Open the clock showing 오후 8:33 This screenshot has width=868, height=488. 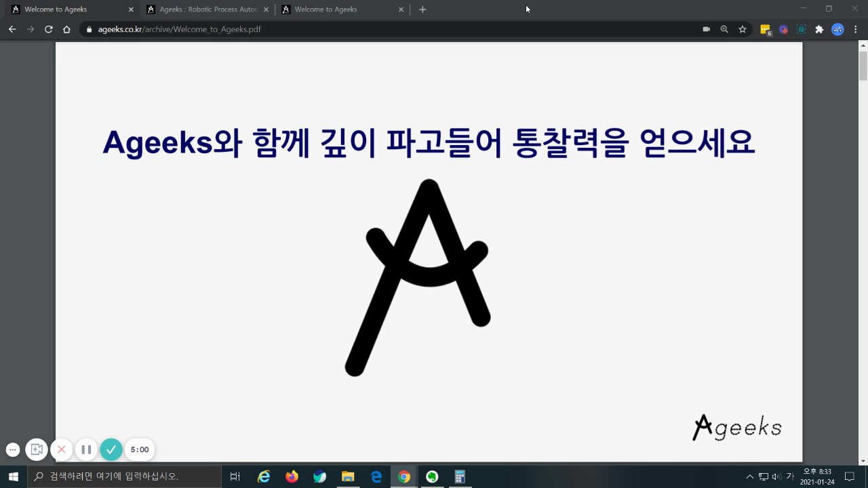[817, 476]
